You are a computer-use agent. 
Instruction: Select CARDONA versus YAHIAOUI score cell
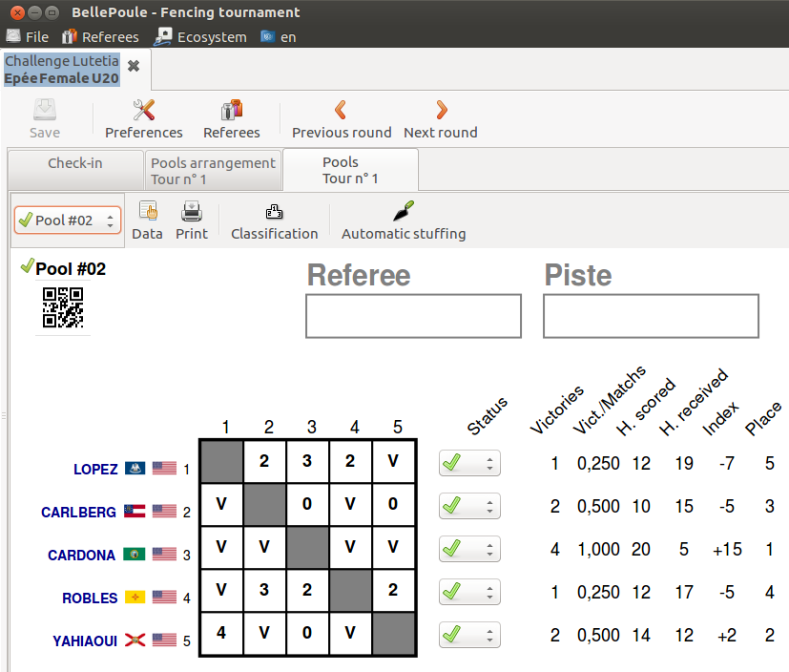pyautogui.click(x=393, y=547)
